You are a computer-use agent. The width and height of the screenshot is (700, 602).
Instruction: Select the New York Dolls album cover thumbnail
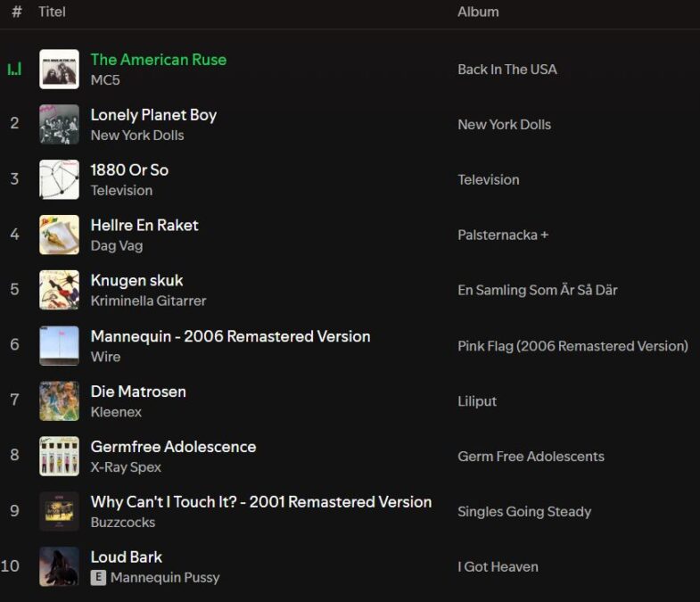(60, 125)
